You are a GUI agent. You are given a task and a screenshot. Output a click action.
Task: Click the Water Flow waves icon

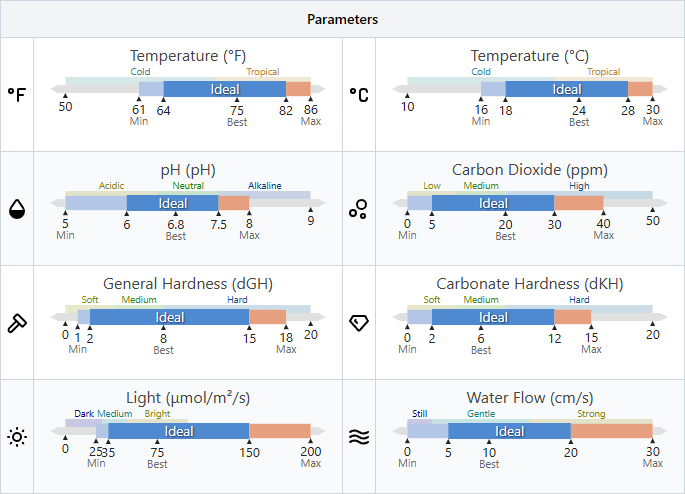[x=358, y=436]
